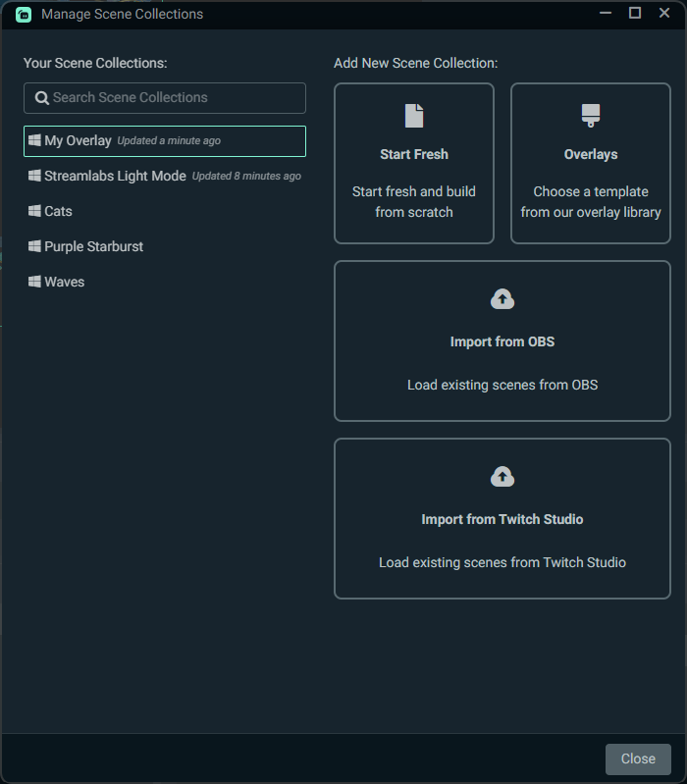
Task: Maximize the Manage Scene Collections window
Action: point(635,14)
